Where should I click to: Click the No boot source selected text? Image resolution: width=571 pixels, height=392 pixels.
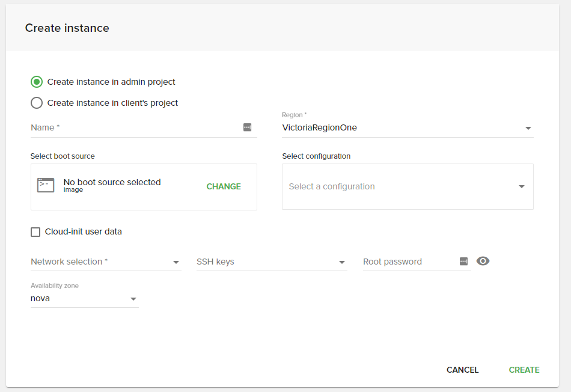pos(112,182)
